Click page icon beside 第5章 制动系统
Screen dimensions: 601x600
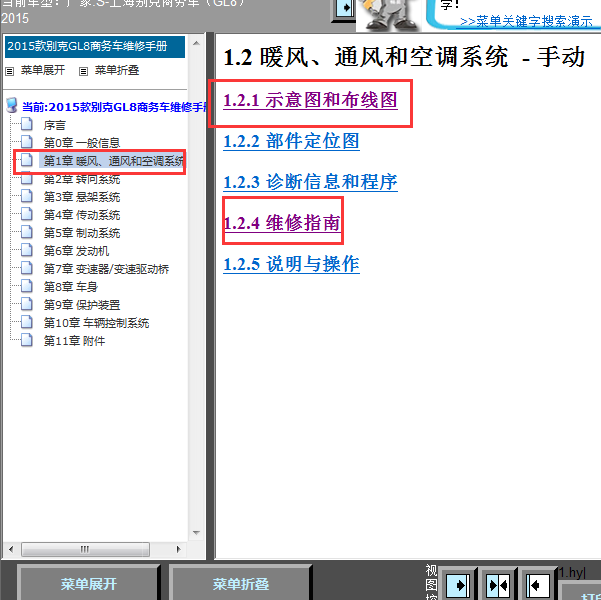pyautogui.click(x=27, y=232)
